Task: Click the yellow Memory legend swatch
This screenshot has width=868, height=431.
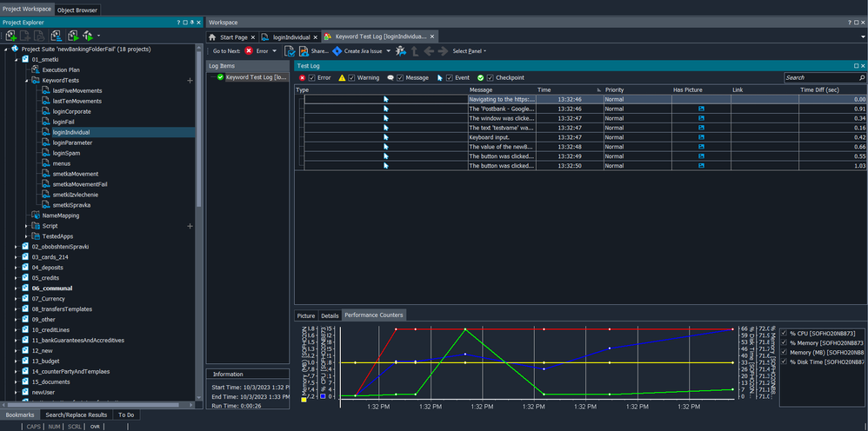Action: click(304, 399)
